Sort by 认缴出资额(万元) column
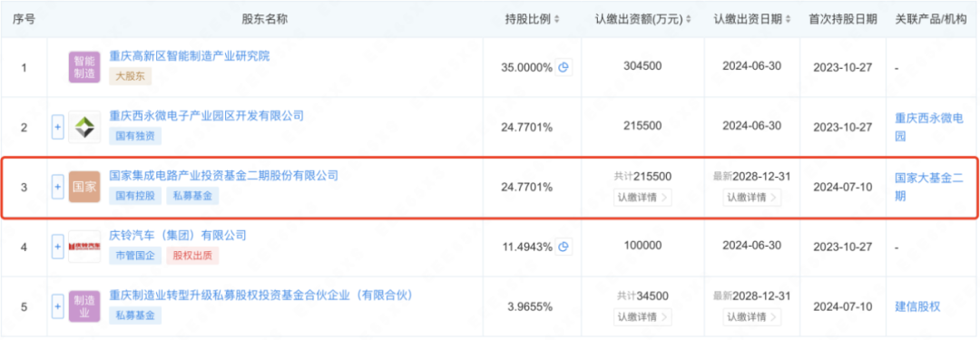 [x=688, y=19]
